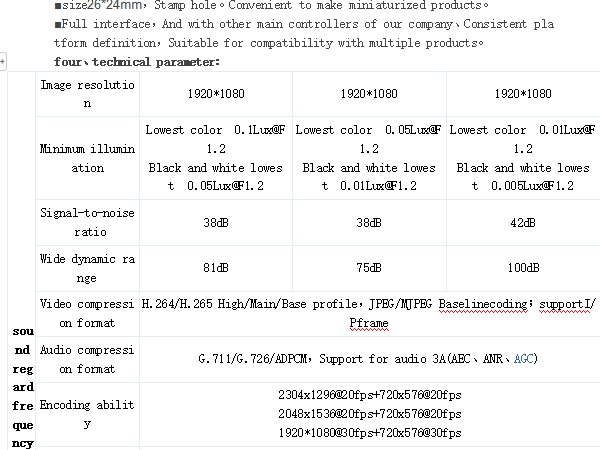
Task: Click the small arrow marker at left margin
Action: 3,62
